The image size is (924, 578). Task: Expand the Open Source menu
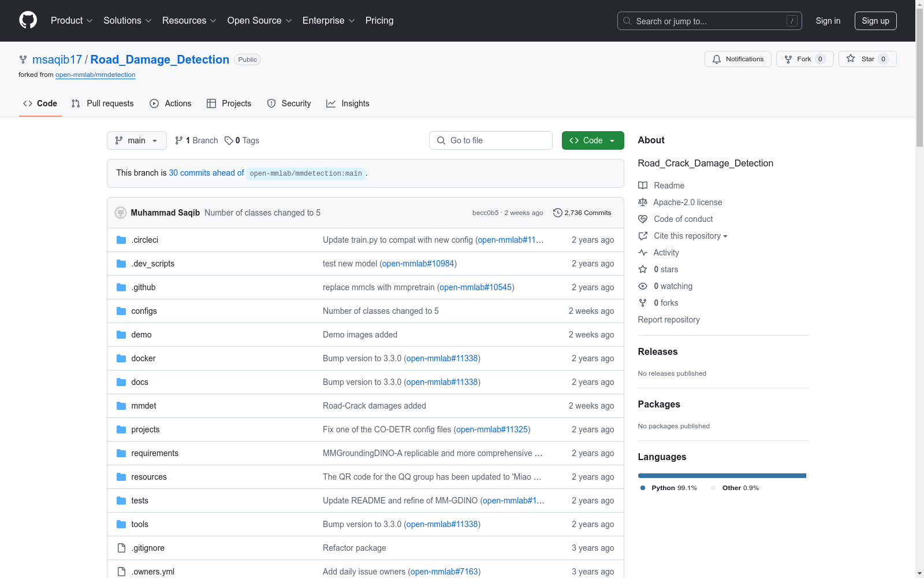click(260, 20)
